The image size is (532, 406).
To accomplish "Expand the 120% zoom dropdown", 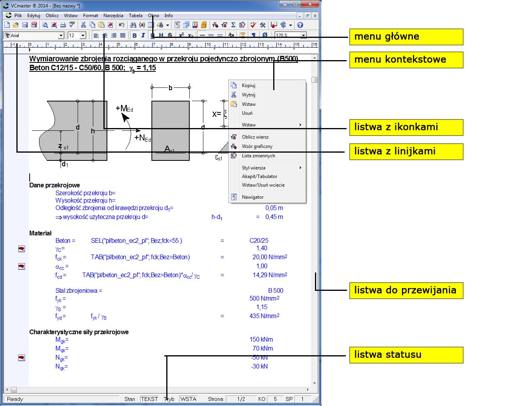I will [303, 36].
